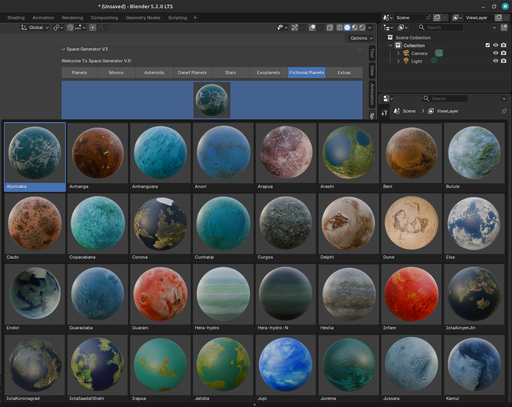Open the Scene browse dropdown icon

pos(387,18)
